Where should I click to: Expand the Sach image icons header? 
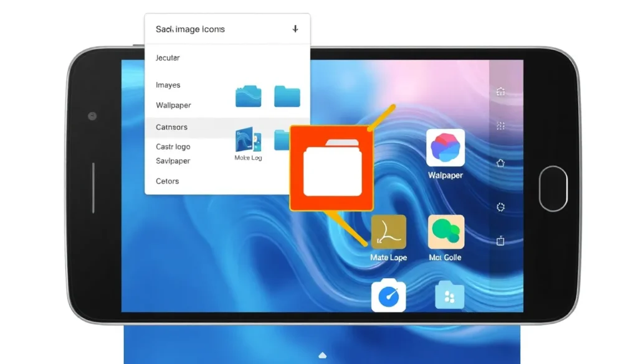tap(190, 29)
